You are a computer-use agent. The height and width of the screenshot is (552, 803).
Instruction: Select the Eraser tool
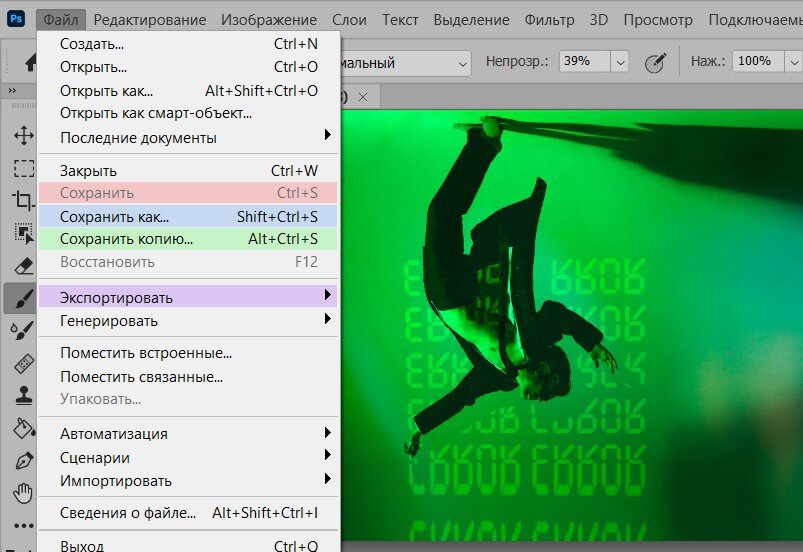pos(24,266)
